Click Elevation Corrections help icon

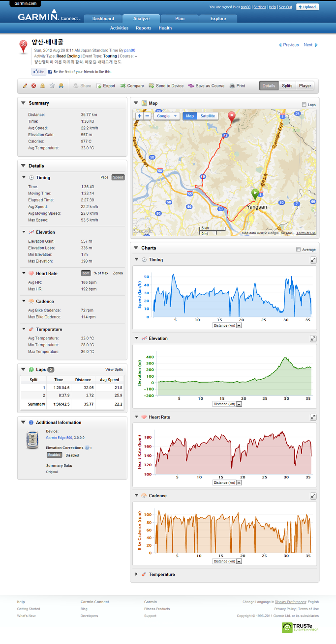(87, 448)
